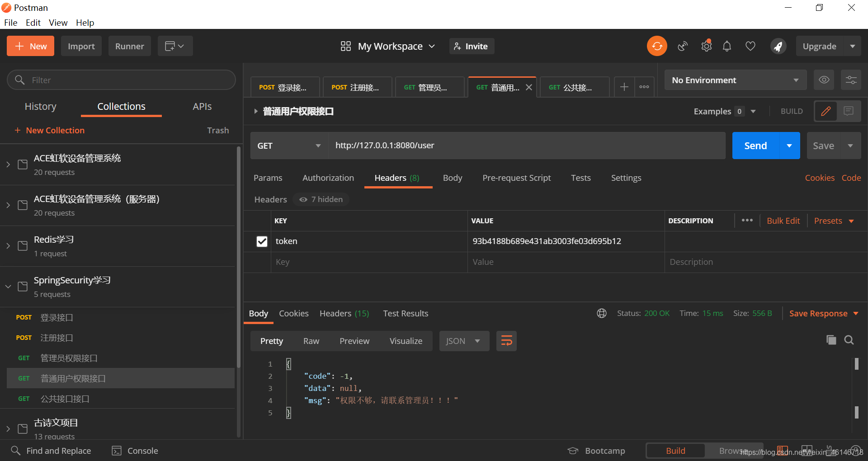Switch to Raw response view
The image size is (868, 461).
point(311,341)
